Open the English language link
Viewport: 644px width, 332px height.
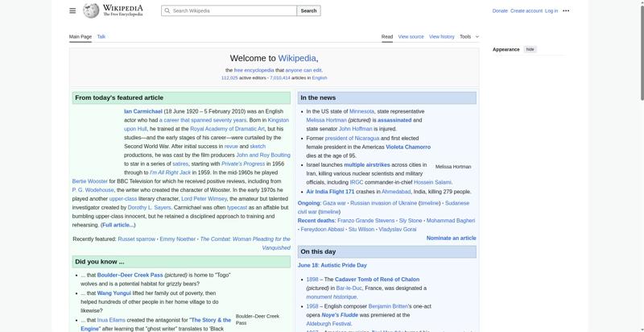(319, 77)
